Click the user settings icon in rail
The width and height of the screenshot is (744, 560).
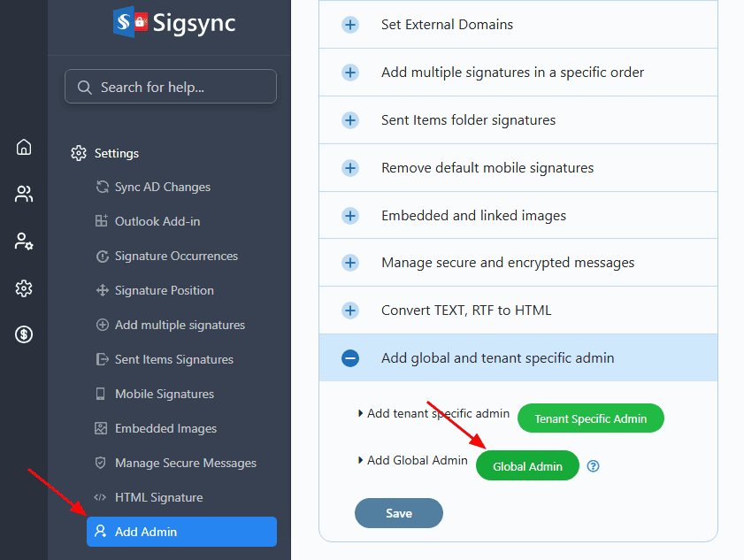point(24,242)
